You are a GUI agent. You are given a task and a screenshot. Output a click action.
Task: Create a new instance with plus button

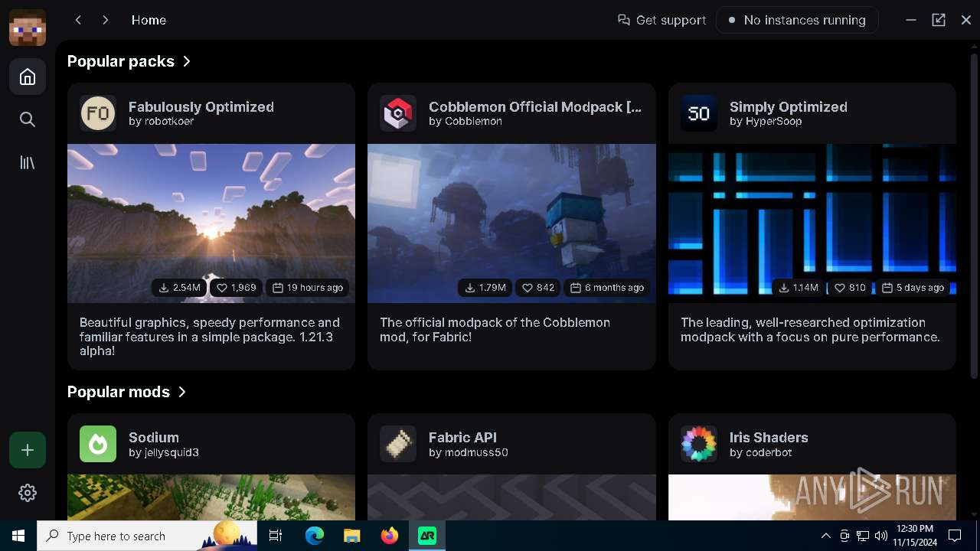pos(28,450)
